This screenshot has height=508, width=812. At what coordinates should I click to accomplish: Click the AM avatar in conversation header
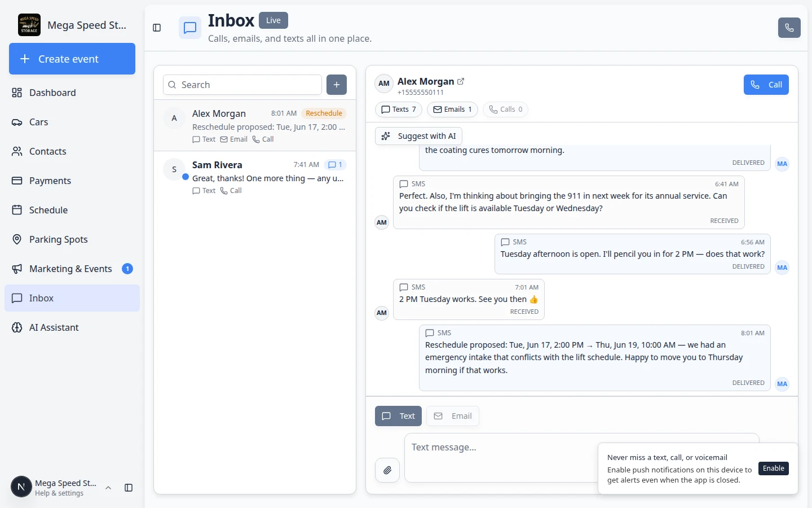384,84
